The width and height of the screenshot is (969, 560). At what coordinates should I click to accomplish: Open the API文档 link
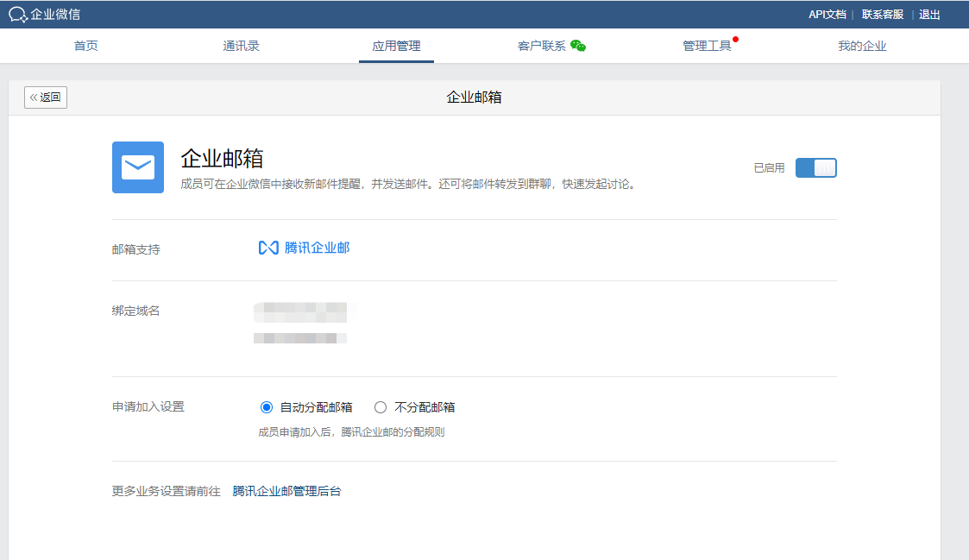click(x=827, y=15)
